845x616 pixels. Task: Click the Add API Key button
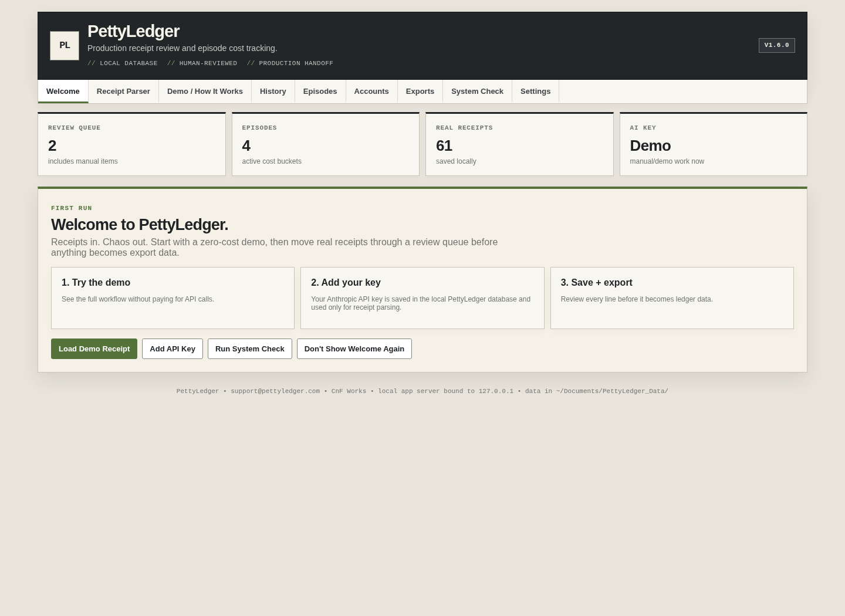pos(173,348)
